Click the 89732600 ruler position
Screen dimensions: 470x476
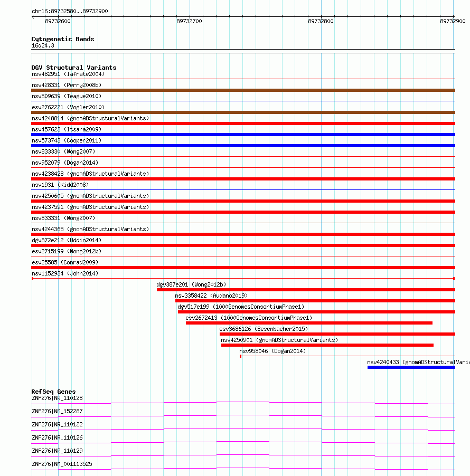click(58, 21)
